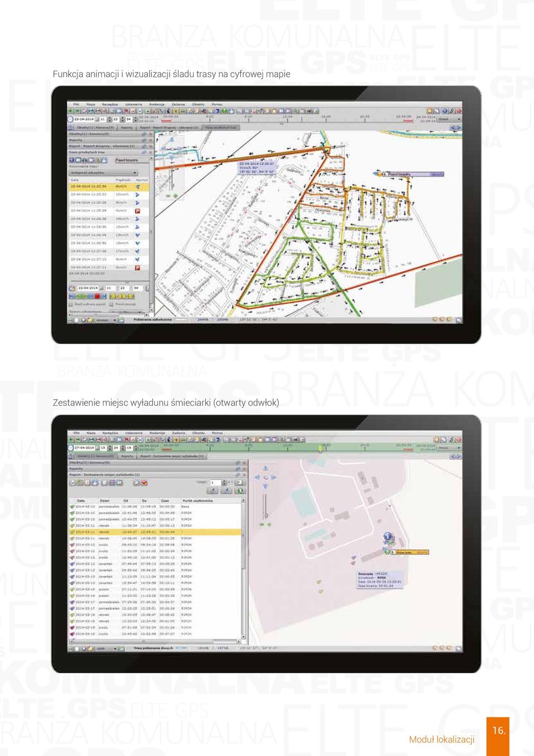Image resolution: width=534 pixels, height=756 pixels.
Task: Select the row '23-04-2014 11:25:28'
Action: click(109, 203)
